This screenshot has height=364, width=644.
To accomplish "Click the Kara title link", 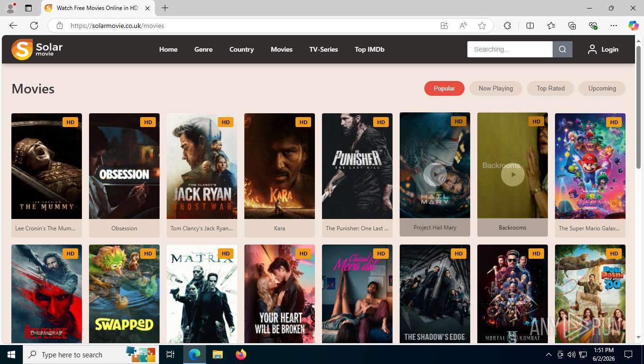I will pos(279,228).
